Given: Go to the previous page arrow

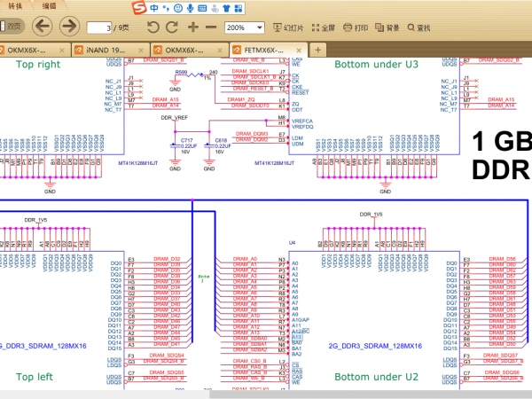Looking at the screenshot, I should point(42,27).
